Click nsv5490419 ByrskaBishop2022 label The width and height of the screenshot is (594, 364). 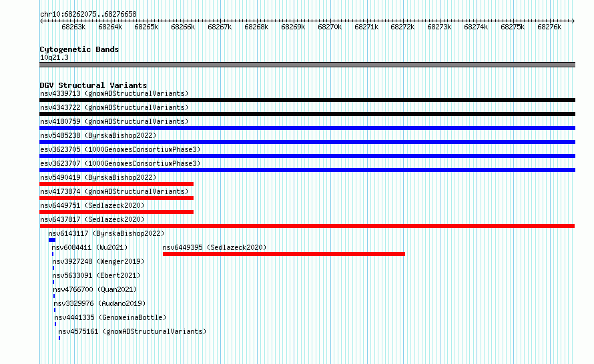point(98,177)
